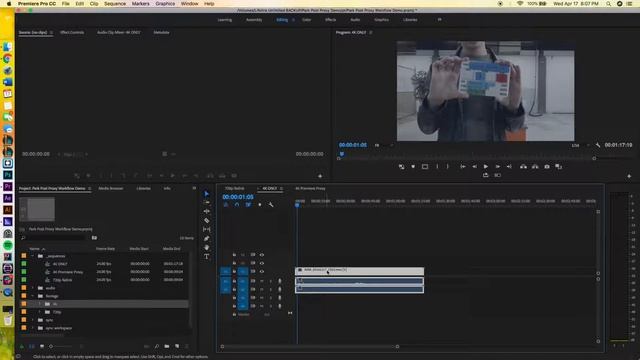Mute the first audio track
Screen dimensions: 640x360
262,281
